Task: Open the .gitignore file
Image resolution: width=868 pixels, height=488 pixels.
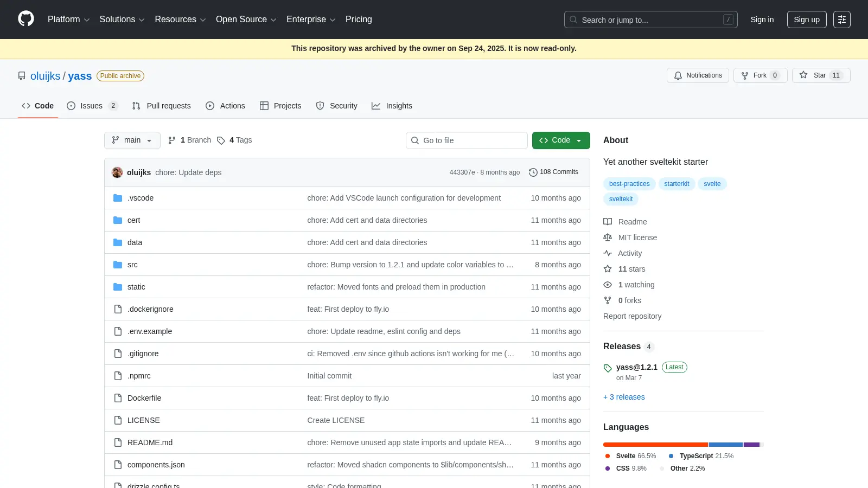Action: coord(143,354)
